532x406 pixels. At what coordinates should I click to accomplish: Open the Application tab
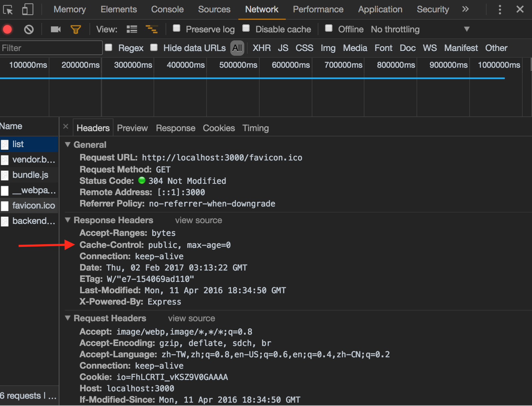(380, 9)
